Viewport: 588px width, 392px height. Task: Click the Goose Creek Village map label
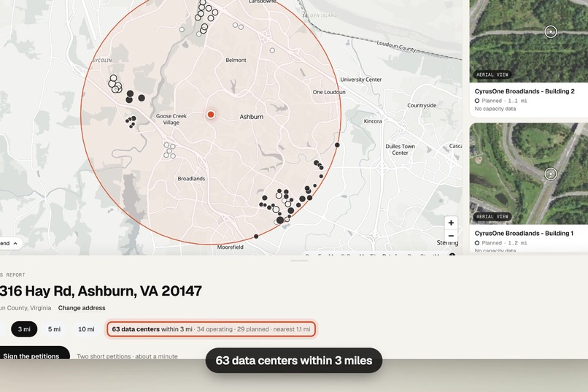(x=171, y=119)
